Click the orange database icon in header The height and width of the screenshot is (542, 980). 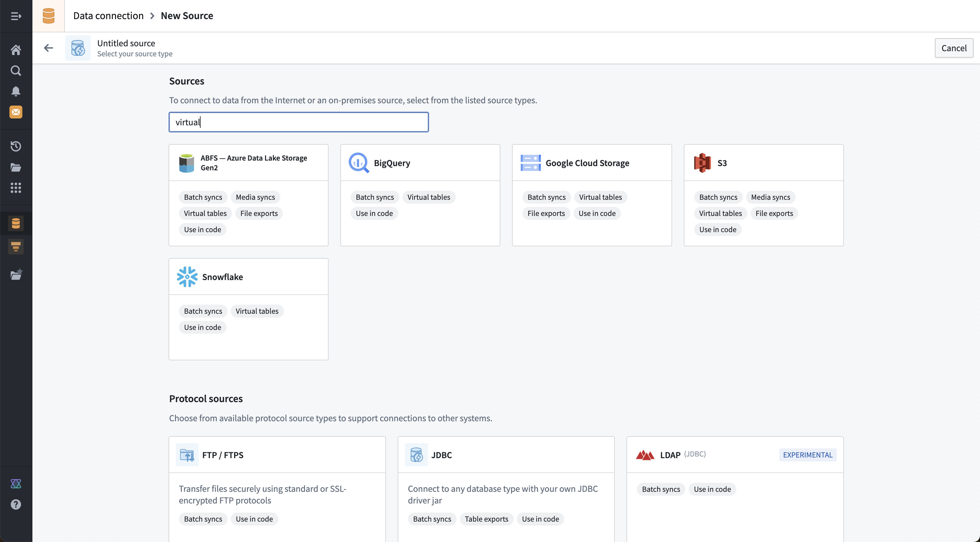point(48,16)
